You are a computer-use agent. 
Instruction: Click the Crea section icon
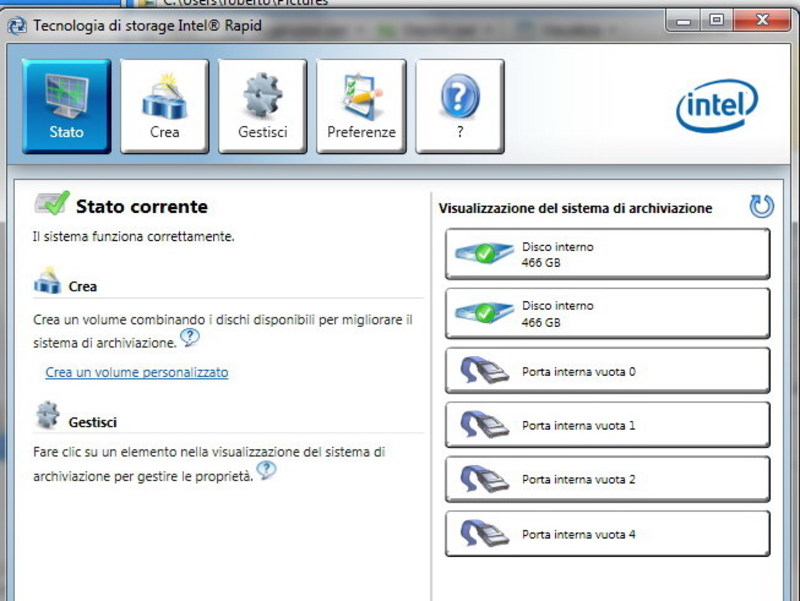click(47, 281)
